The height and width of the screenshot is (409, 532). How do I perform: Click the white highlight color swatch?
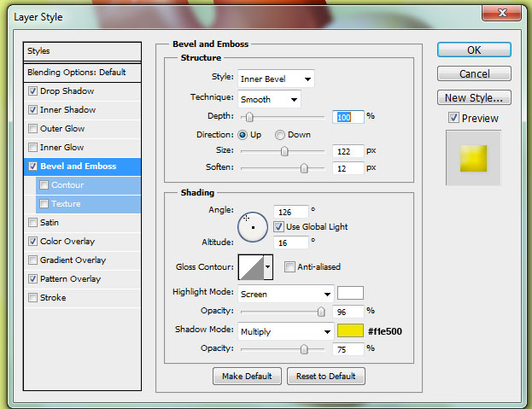click(x=350, y=294)
